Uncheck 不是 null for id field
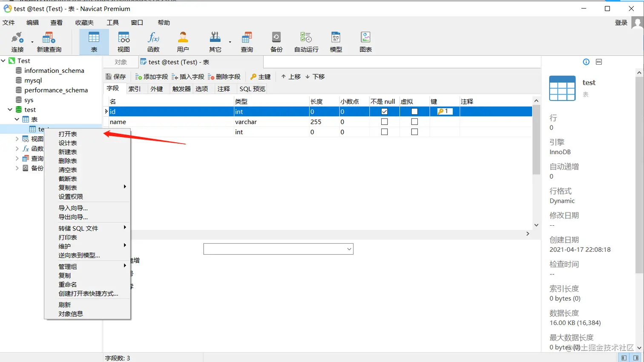 384,112
